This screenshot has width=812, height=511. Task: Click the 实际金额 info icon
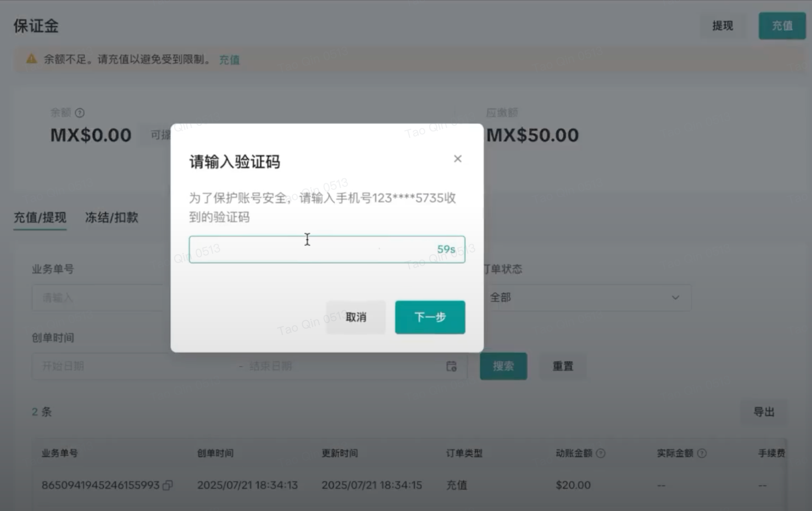click(x=702, y=453)
